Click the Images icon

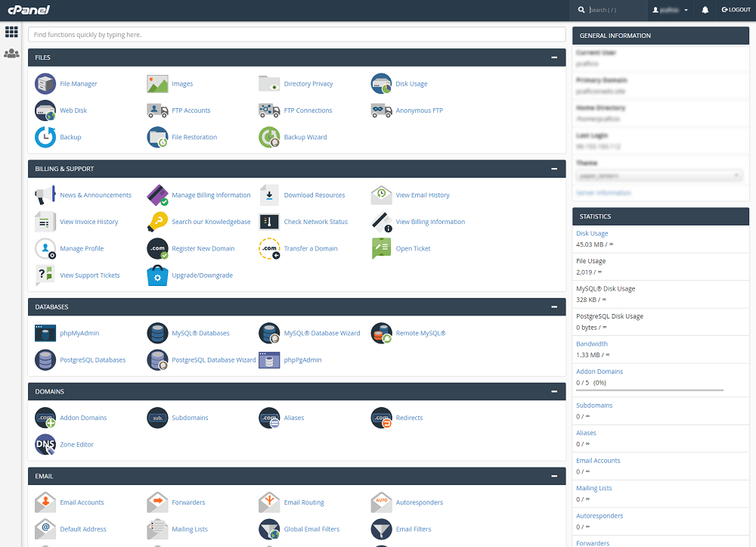coord(157,84)
